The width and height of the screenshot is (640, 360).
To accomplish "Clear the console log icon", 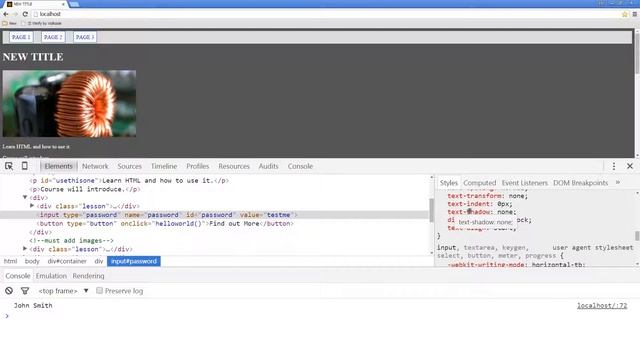I will [x=9, y=291].
